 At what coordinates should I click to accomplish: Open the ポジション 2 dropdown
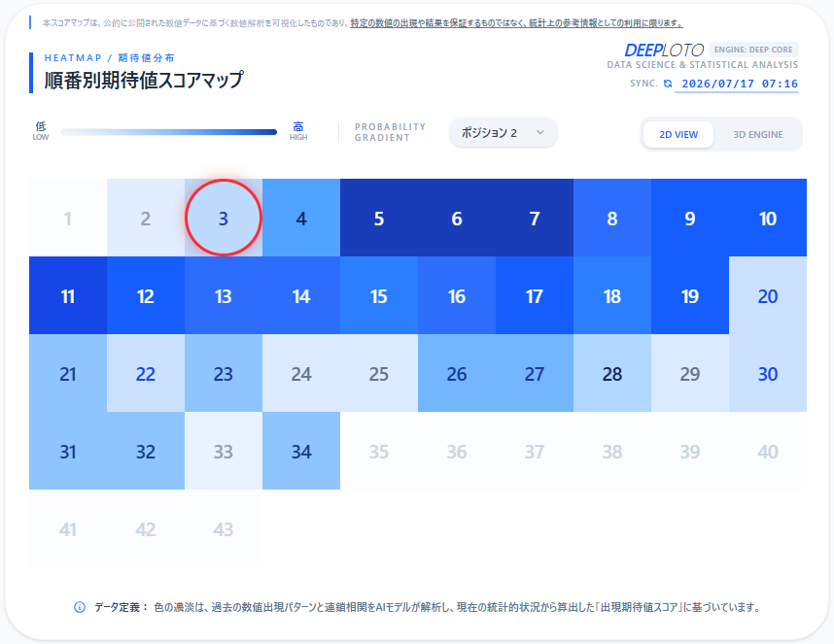point(504,132)
